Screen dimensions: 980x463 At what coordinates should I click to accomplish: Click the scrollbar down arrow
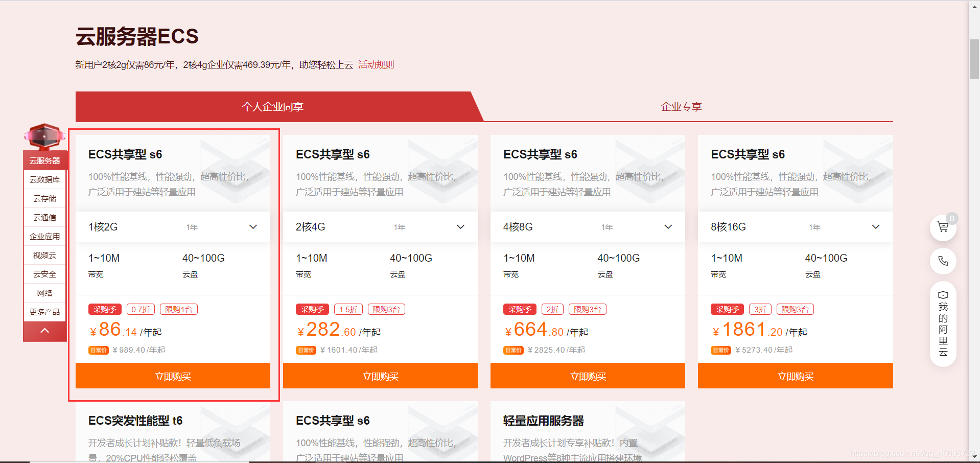pyautogui.click(x=975, y=456)
